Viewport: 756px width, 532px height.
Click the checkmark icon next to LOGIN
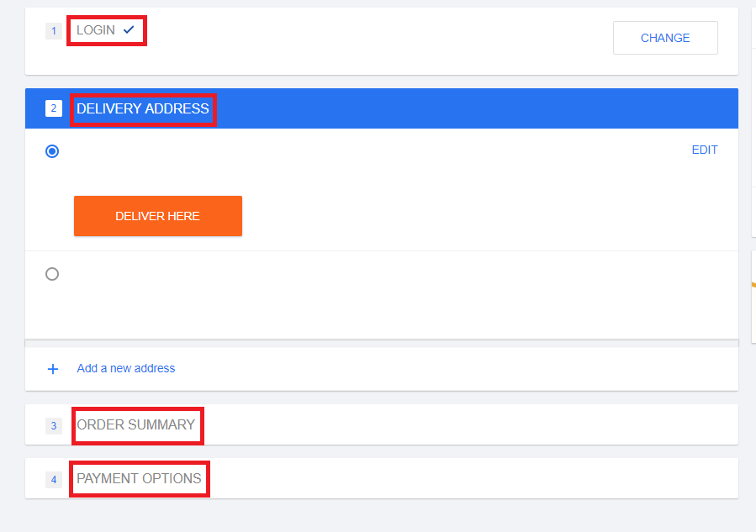(129, 30)
